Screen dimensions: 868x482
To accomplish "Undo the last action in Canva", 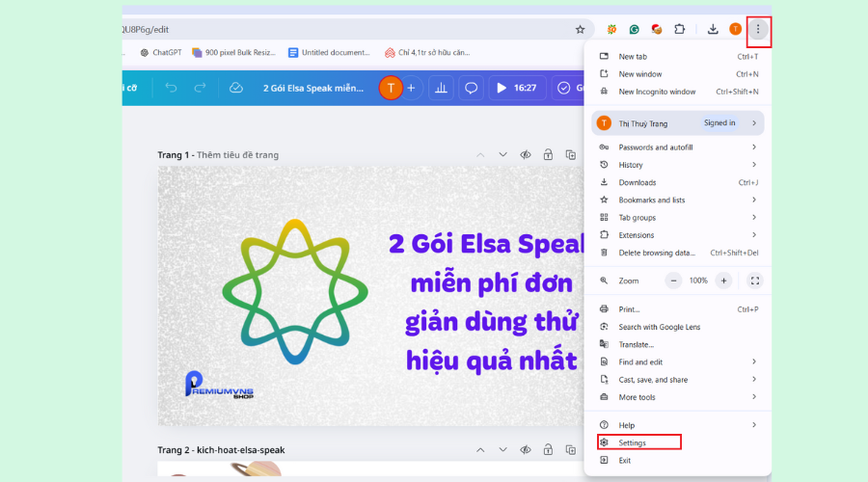I will 171,88.
